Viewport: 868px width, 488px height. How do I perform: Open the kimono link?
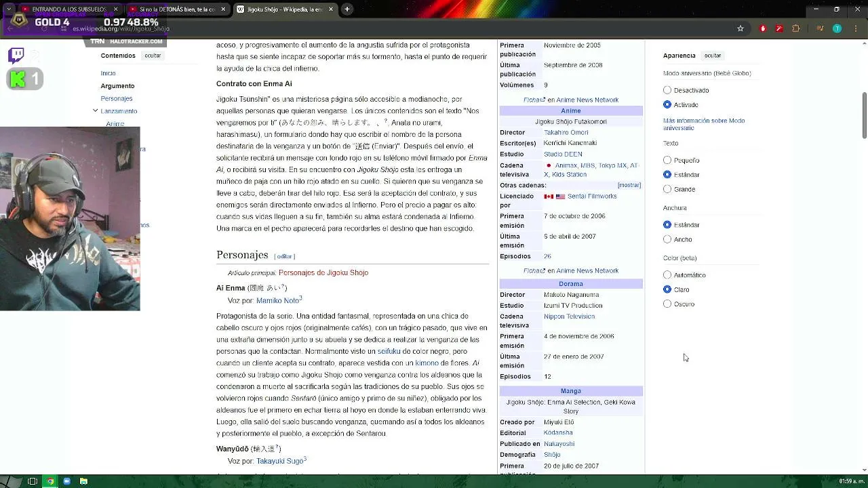click(427, 363)
